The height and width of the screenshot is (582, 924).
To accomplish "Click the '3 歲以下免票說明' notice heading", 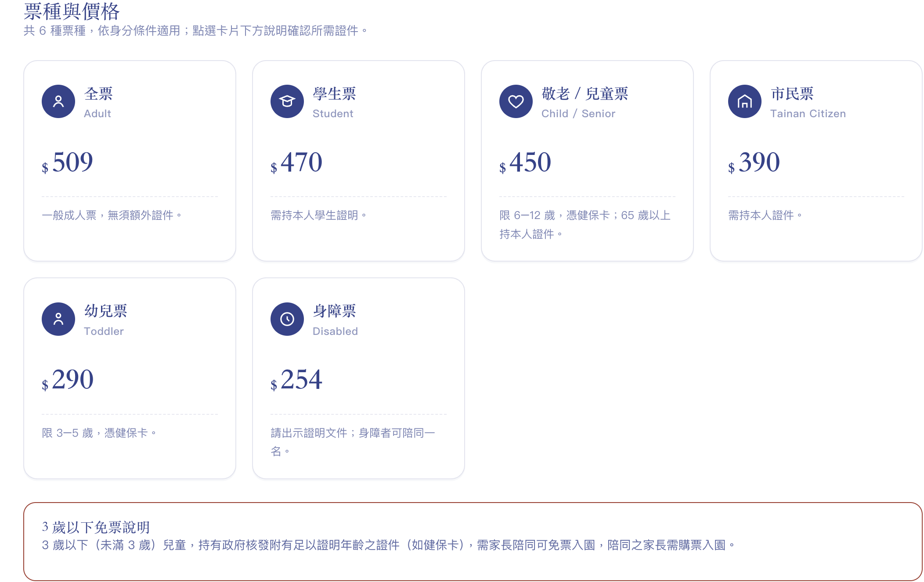I will (x=96, y=527).
